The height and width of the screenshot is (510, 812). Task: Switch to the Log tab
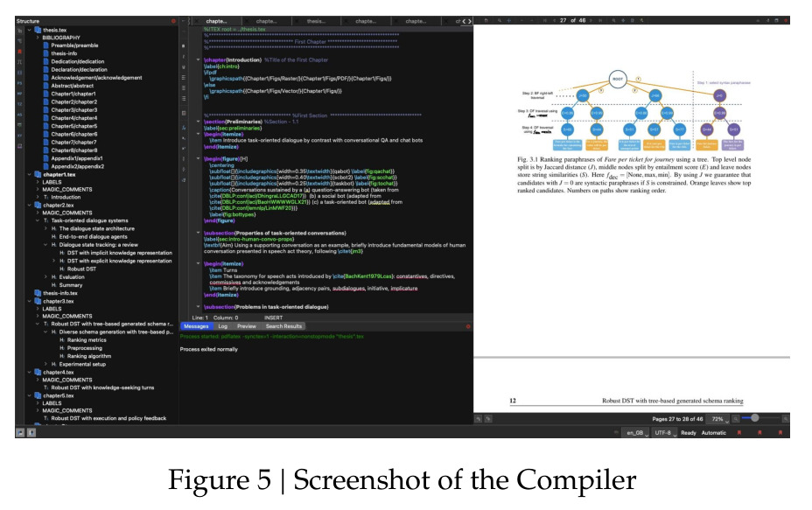[x=222, y=326]
